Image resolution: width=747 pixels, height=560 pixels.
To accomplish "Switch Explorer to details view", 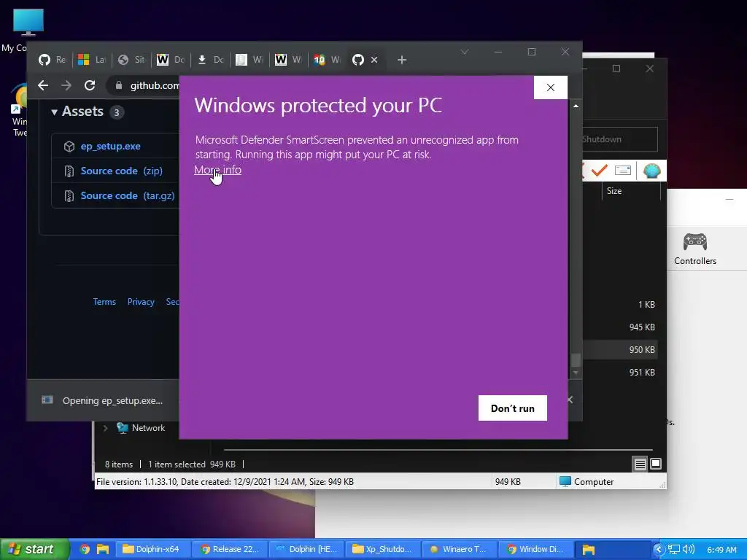I will (640, 464).
